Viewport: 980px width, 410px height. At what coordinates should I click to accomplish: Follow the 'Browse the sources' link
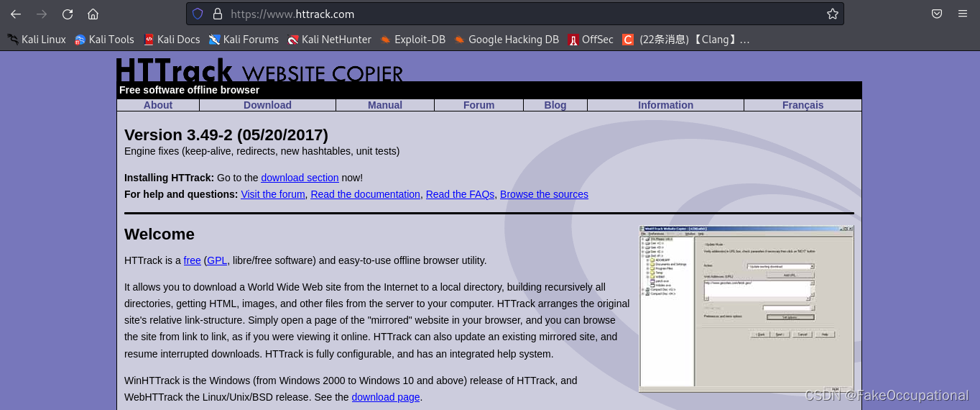(544, 194)
